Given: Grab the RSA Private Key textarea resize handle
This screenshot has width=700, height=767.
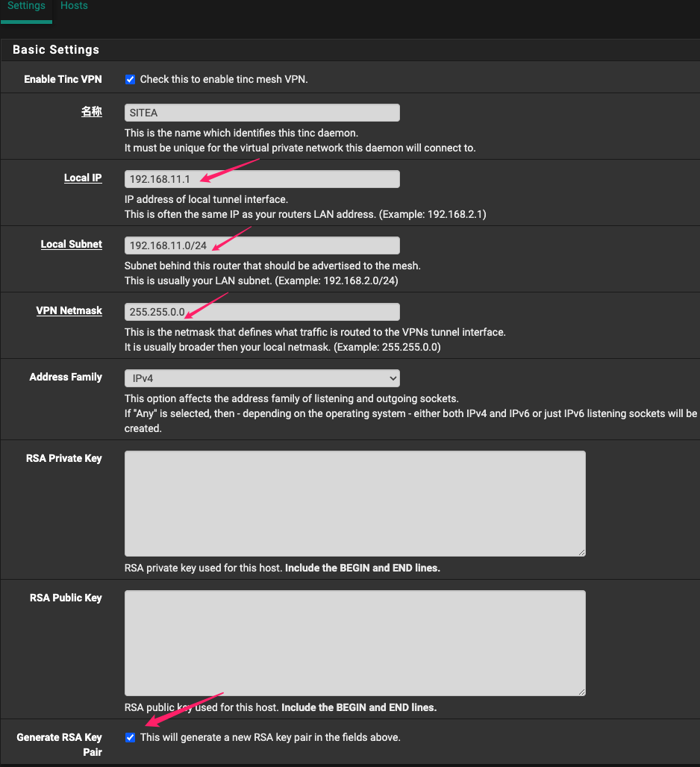Looking at the screenshot, I should coord(581,552).
